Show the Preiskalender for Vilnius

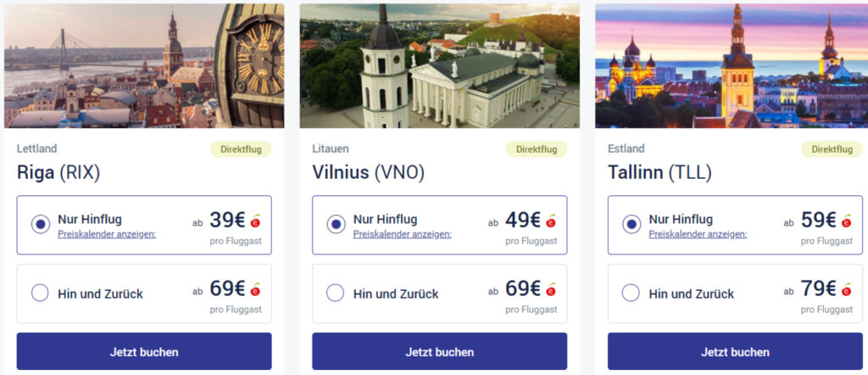click(402, 233)
